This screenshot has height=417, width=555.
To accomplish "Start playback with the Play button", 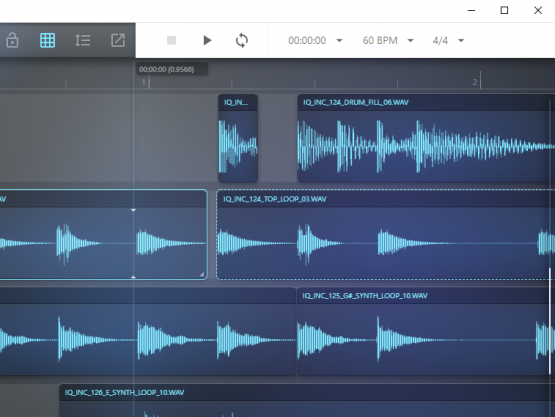I will tap(207, 40).
